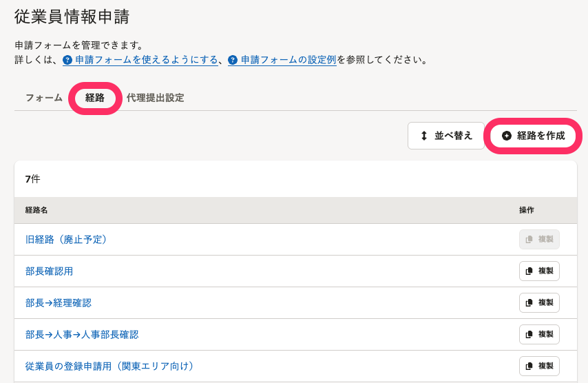Click the 申請フォームの設定例 help link

point(288,60)
